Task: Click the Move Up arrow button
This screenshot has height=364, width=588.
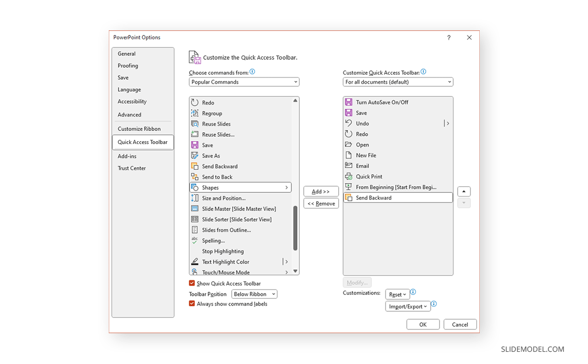Action: point(464,192)
